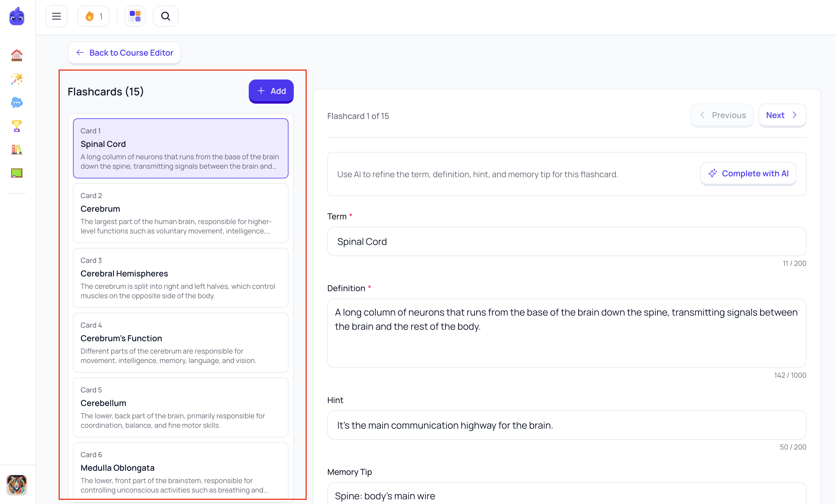
Task: Click the blue mascot logo
Action: coord(16,16)
